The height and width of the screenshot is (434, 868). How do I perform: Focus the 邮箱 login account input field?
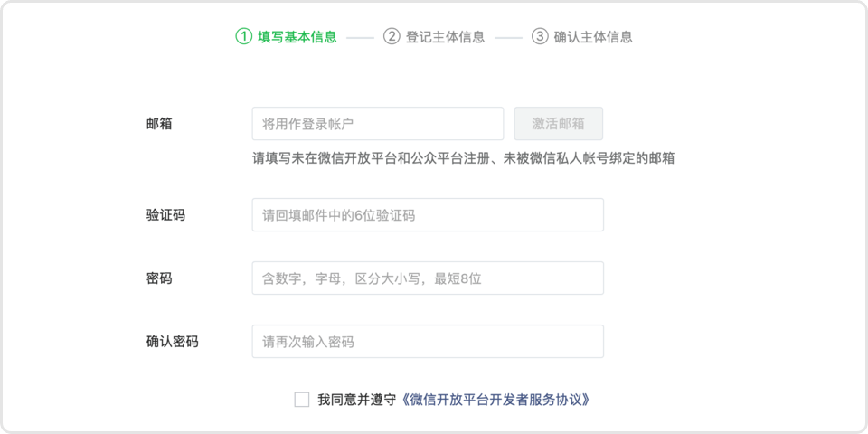click(x=378, y=124)
